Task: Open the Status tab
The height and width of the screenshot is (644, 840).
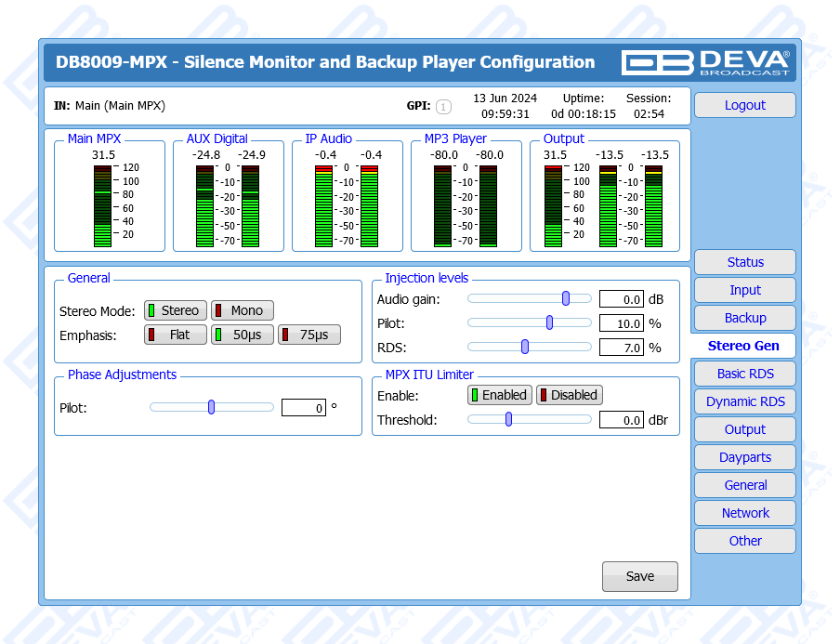Action: [744, 262]
